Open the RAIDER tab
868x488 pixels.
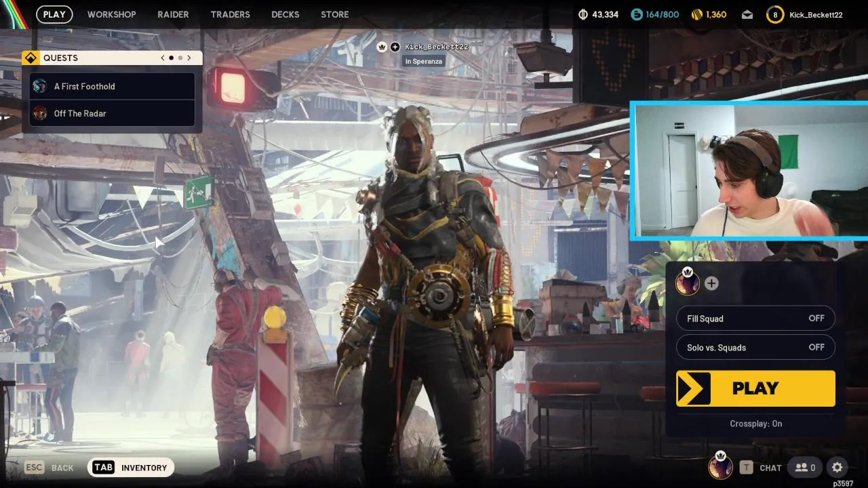point(173,14)
